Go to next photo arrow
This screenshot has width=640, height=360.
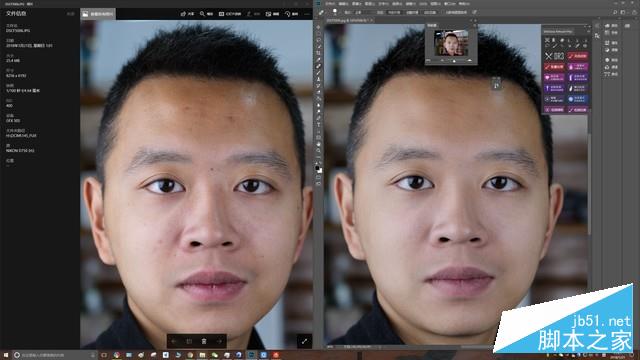[219, 341]
